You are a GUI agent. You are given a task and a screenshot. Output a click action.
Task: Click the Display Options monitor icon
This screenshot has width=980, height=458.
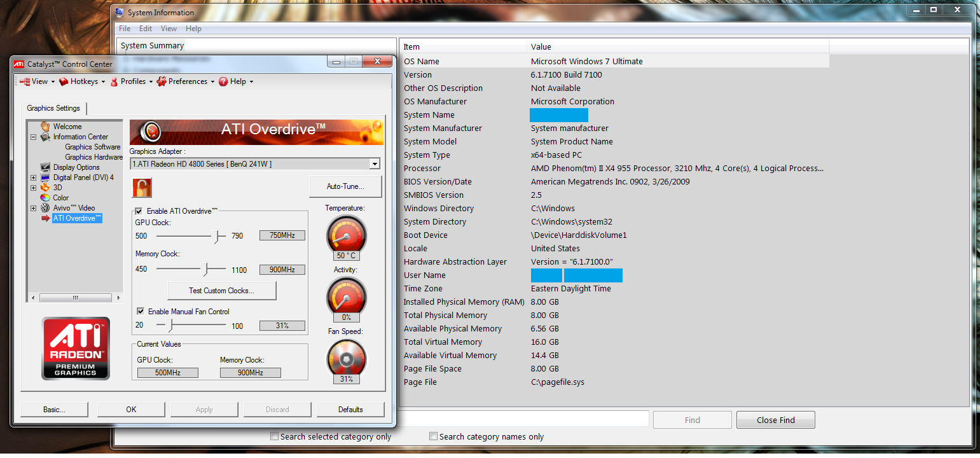[x=45, y=167]
